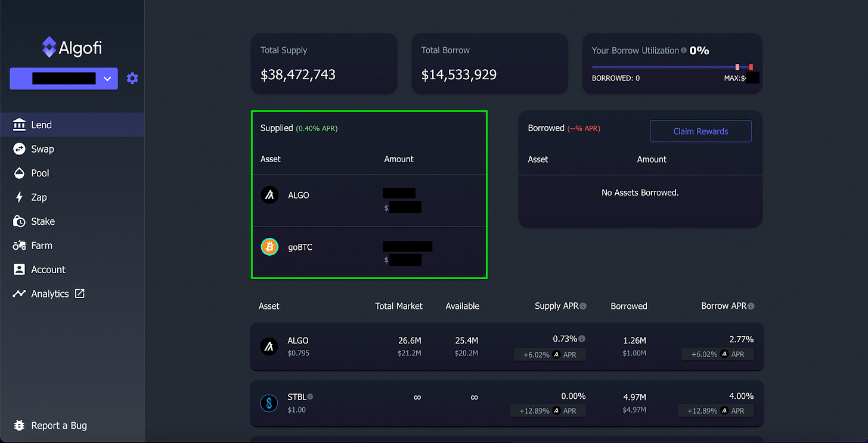Click the Stake lock-clock icon

20,221
